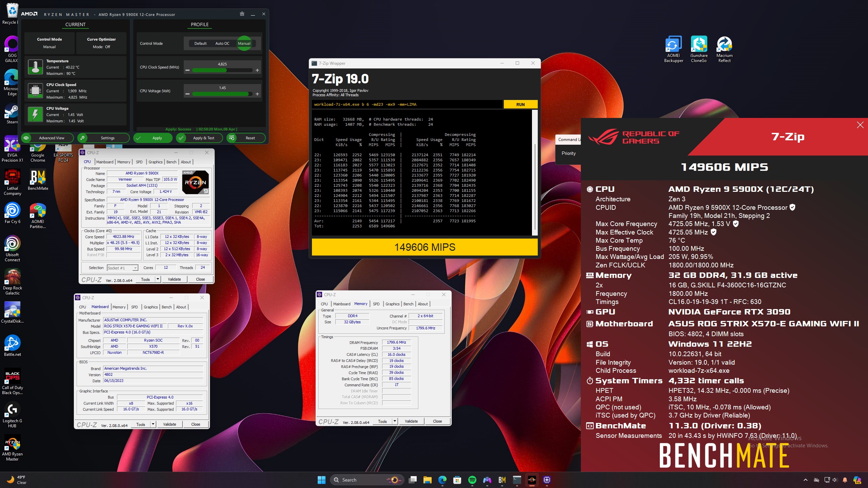Select Default control mode in Ryzen Master
Screen dimensions: 868x488
tap(200, 43)
